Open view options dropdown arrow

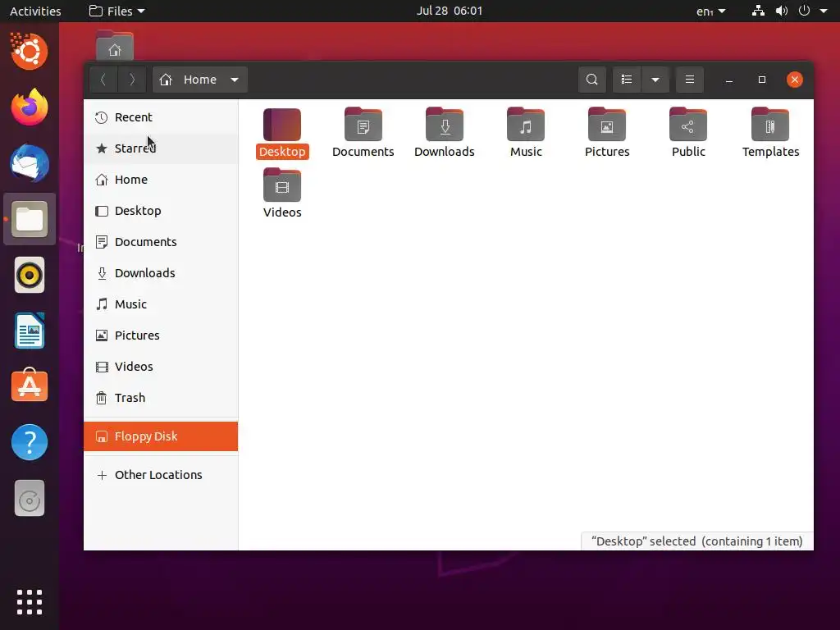pos(655,80)
